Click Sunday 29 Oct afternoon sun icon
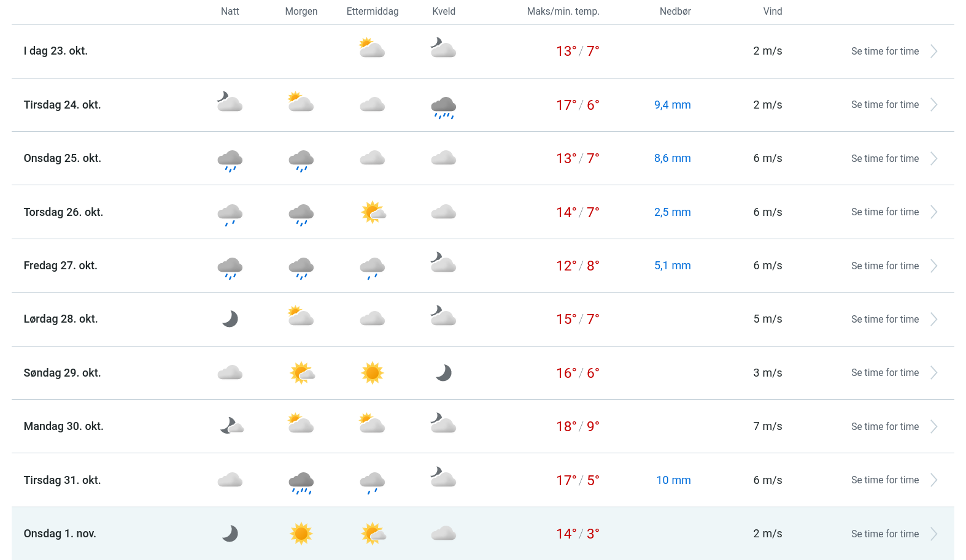Viewport: 966px width, 560px height. coord(373,373)
